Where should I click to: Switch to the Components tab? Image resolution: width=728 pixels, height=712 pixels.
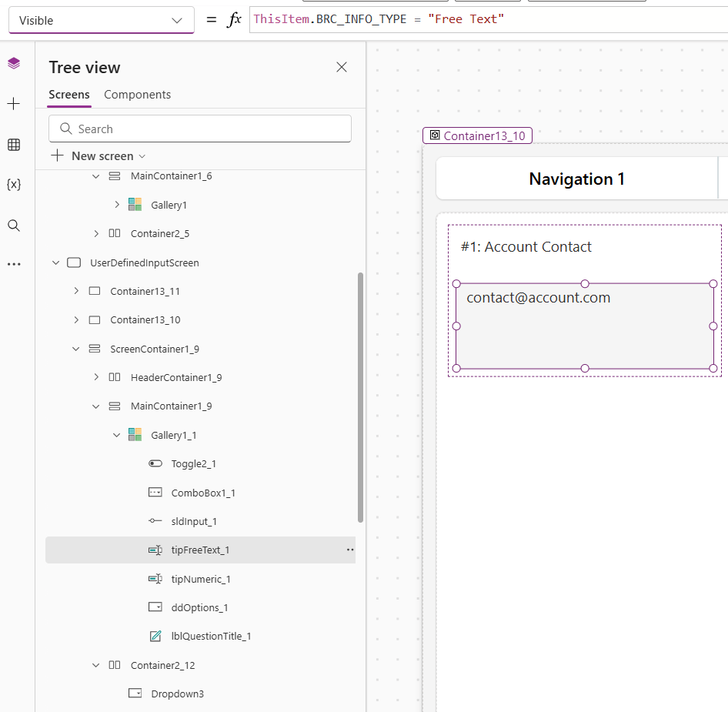coord(137,95)
